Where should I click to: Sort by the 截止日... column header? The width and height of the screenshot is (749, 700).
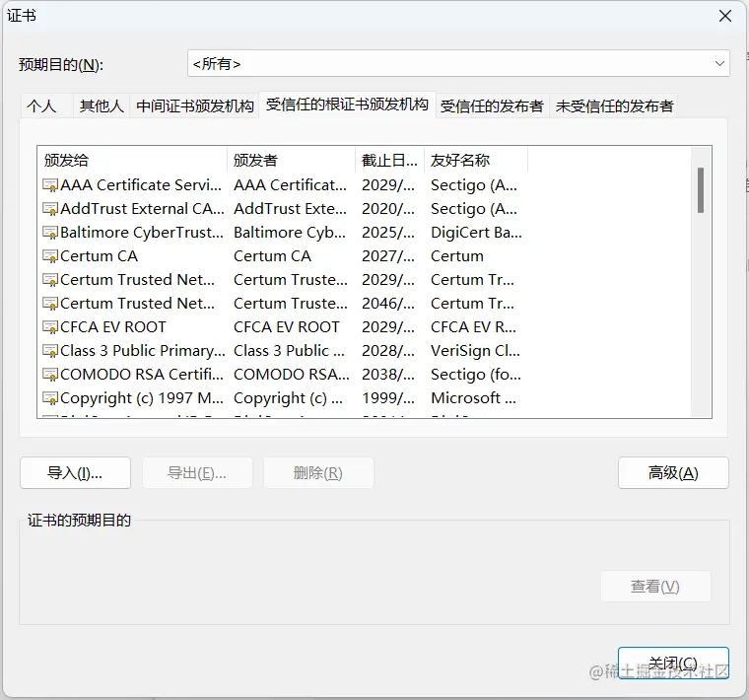(x=390, y=160)
